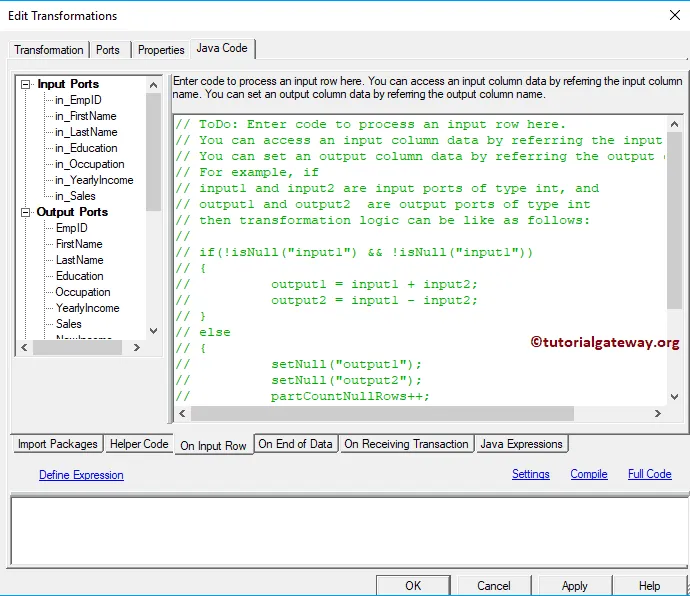Select in_EmpID input port
The height and width of the screenshot is (596, 690).
pyautogui.click(x=78, y=100)
